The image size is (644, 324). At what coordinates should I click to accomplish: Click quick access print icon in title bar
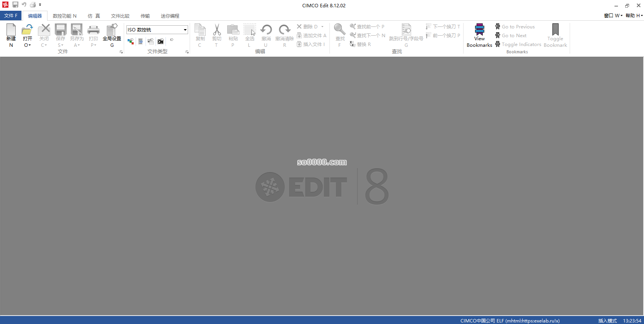(33, 5)
